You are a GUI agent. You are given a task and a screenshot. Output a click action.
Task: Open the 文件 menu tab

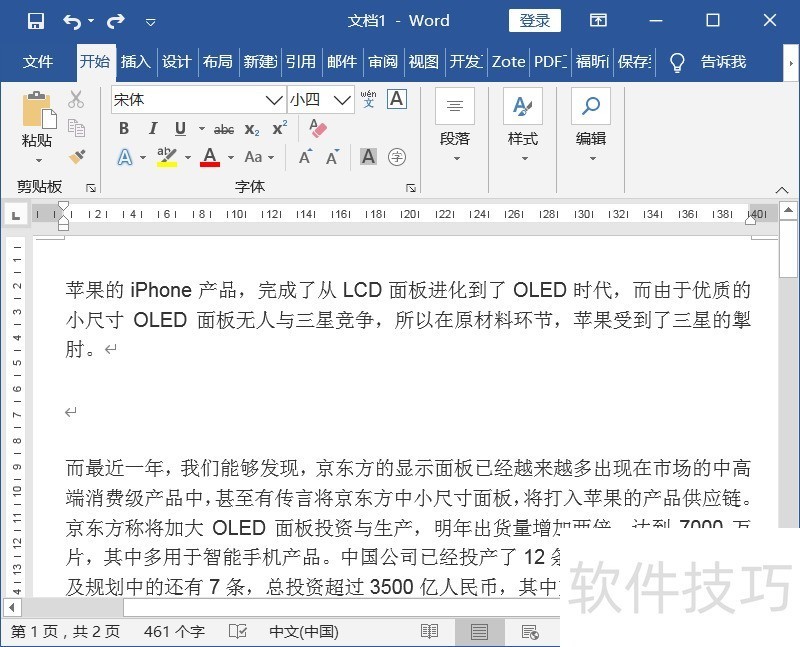click(x=38, y=61)
